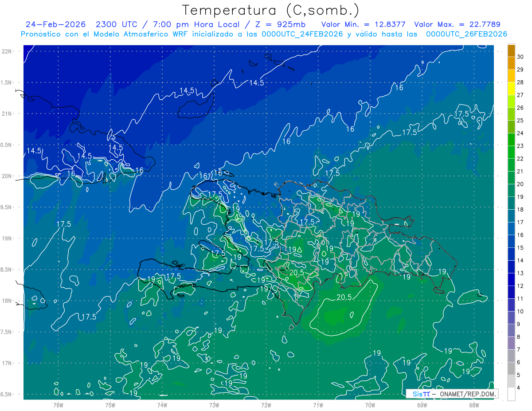Click the color scale label '15'
This screenshot has height=411, width=532.
pyautogui.click(x=520, y=248)
